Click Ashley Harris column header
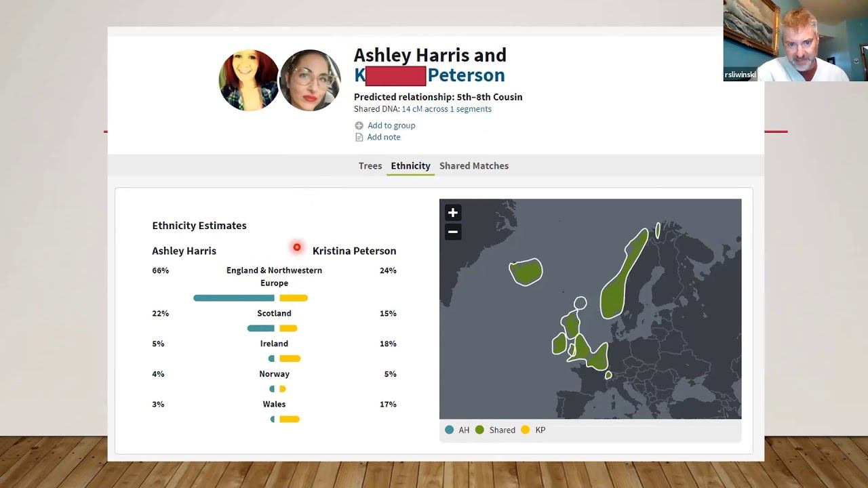This screenshot has width=868, height=488. (184, 251)
